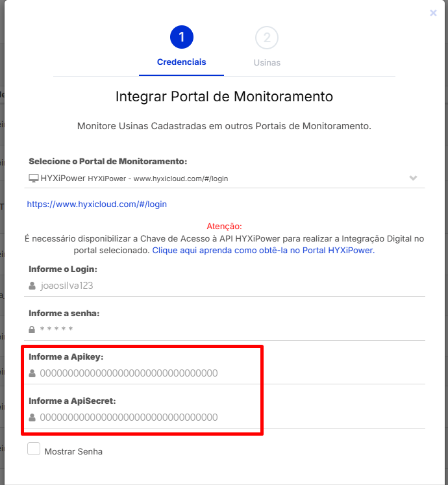Image resolution: width=448 pixels, height=485 pixels.
Task: Click the monitor icon beside HYXiPower
Action: (33, 178)
